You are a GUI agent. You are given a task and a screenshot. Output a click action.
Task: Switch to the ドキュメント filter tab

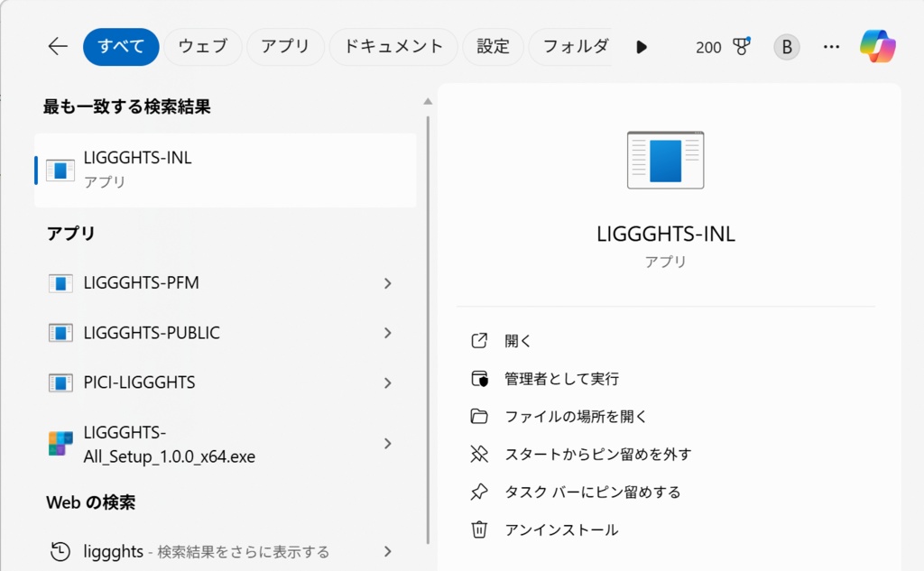tap(393, 46)
